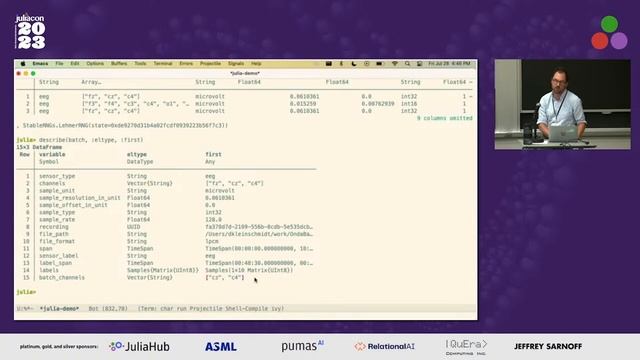
Task: Click the empty julia> prompt at bottom
Action: 26,292
